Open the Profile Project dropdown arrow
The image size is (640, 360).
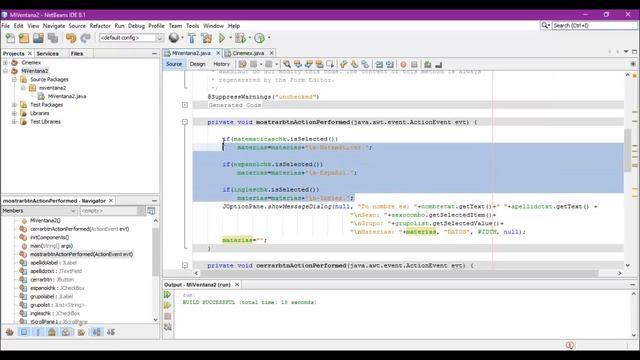tap(269, 38)
